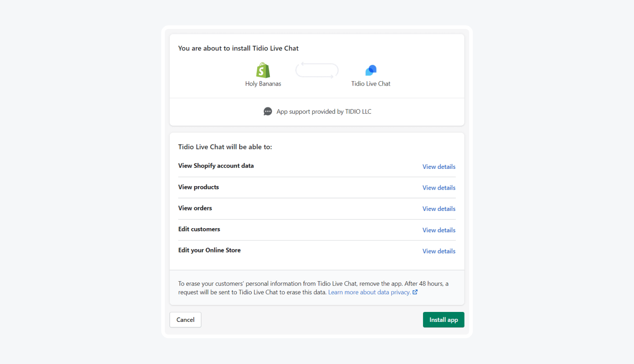This screenshot has width=634, height=364.
Task: Click the Edit customers permission label
Action: (x=199, y=229)
